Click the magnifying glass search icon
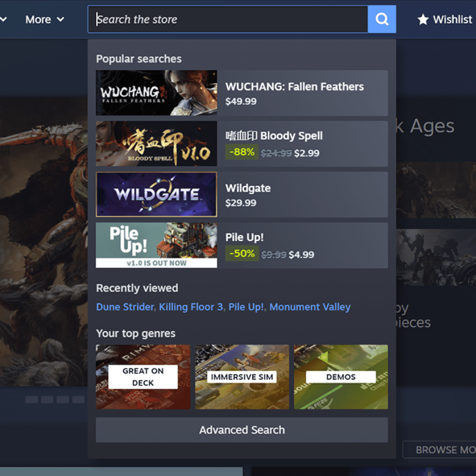The image size is (476, 476). click(382, 19)
